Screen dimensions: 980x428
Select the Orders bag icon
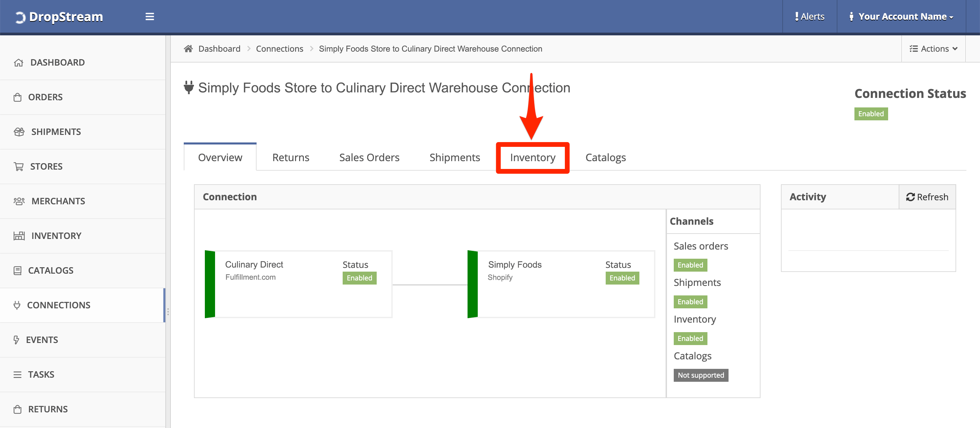coord(19,97)
